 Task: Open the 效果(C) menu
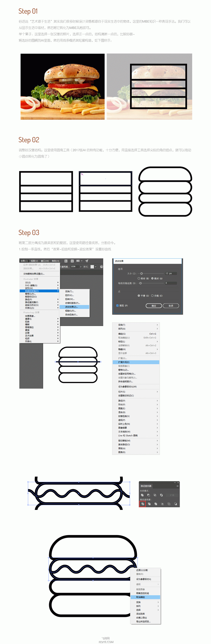[24, 261]
